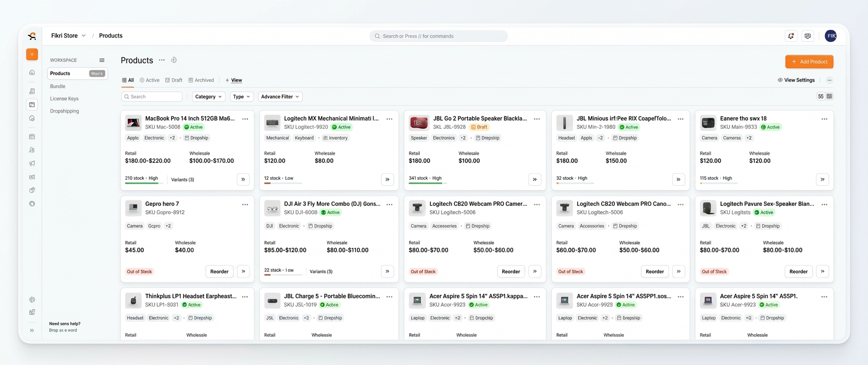
Task: Open the notifications bell icon
Action: pyautogui.click(x=791, y=36)
